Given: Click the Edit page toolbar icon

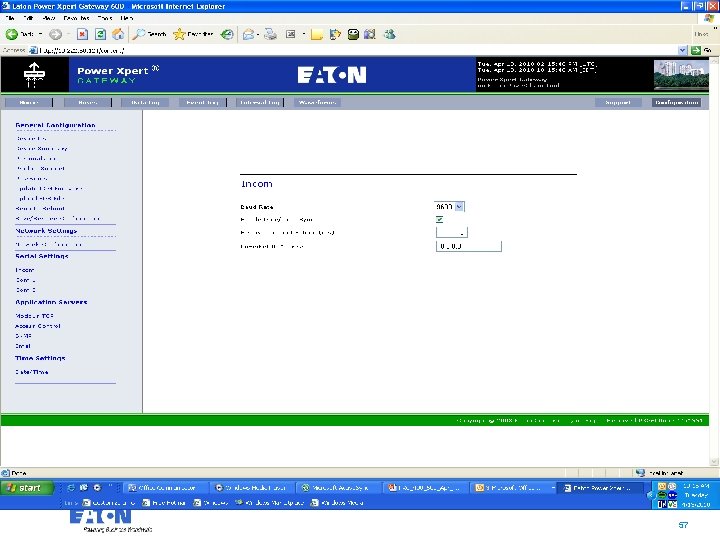Looking at the screenshot, I should [291, 34].
